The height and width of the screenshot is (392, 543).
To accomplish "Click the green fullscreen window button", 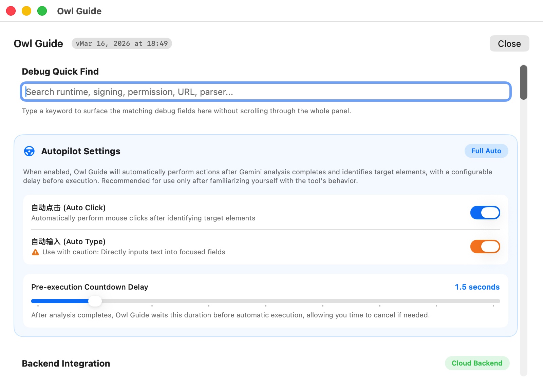I will point(42,11).
